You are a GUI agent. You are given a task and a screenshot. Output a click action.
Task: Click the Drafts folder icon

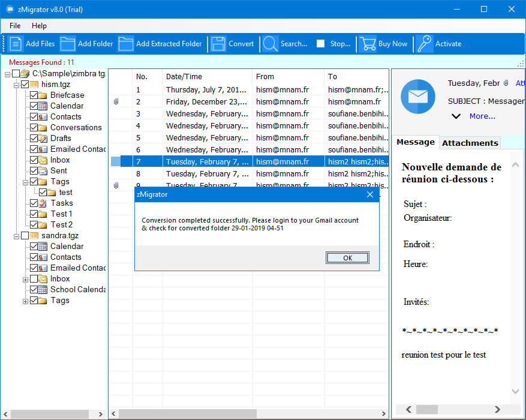coord(43,138)
